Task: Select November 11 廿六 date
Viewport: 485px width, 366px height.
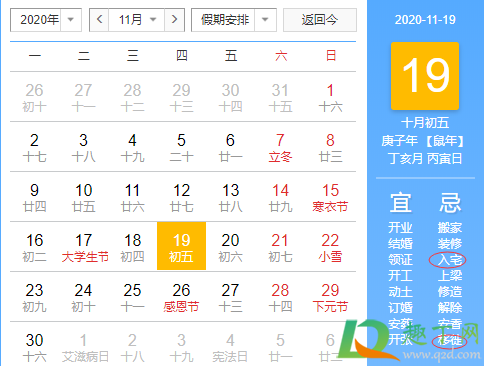Action: (132, 197)
